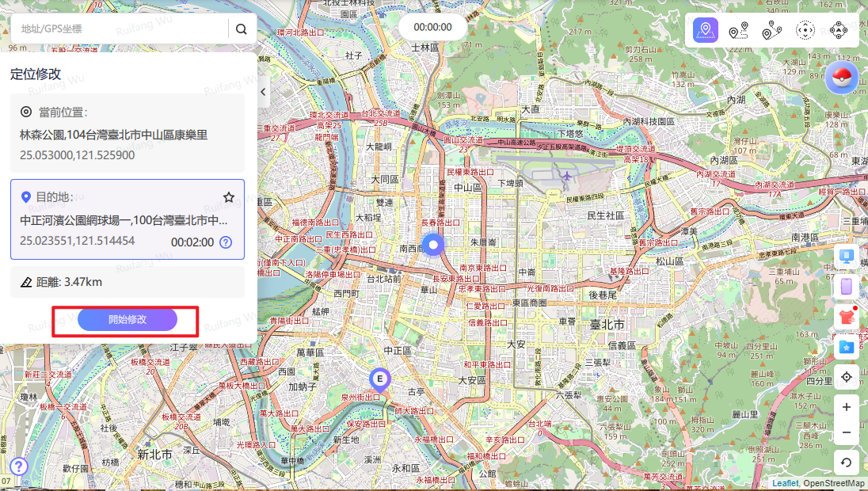Zoom in with the plus control
Screen dimensions: 868x491
tap(846, 406)
